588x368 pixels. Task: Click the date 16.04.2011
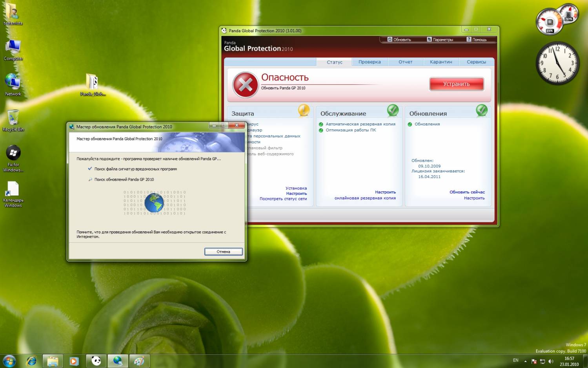coord(429,177)
